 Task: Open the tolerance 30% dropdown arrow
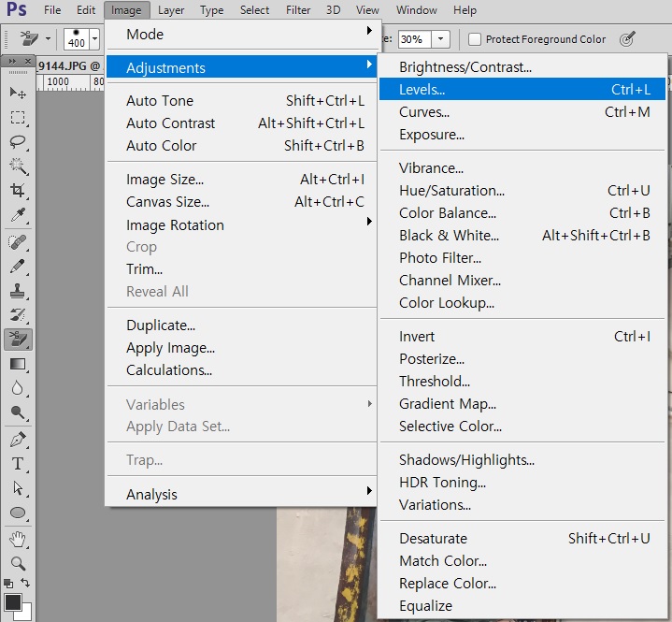440,39
